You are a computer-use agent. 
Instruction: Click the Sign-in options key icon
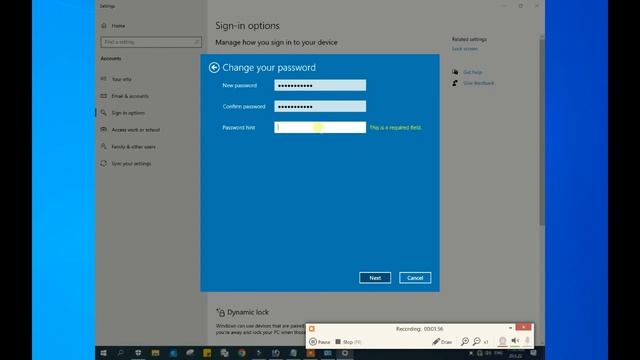click(x=104, y=113)
